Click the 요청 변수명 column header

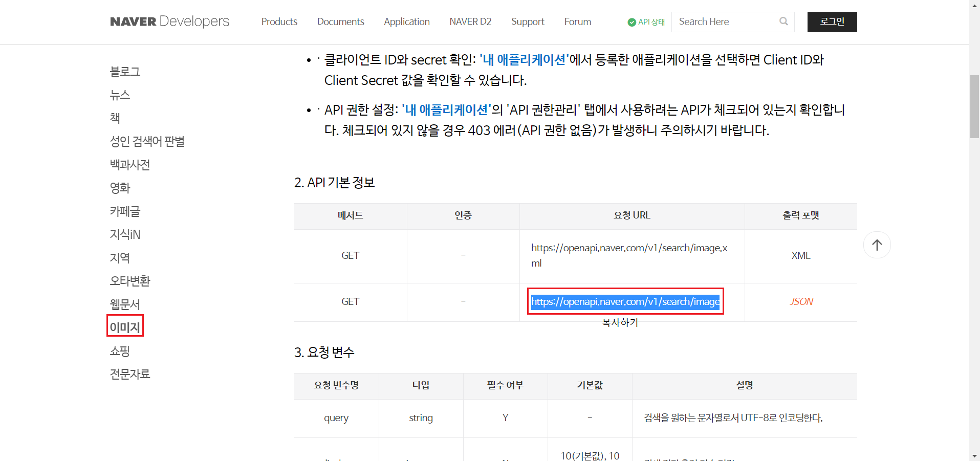click(336, 385)
